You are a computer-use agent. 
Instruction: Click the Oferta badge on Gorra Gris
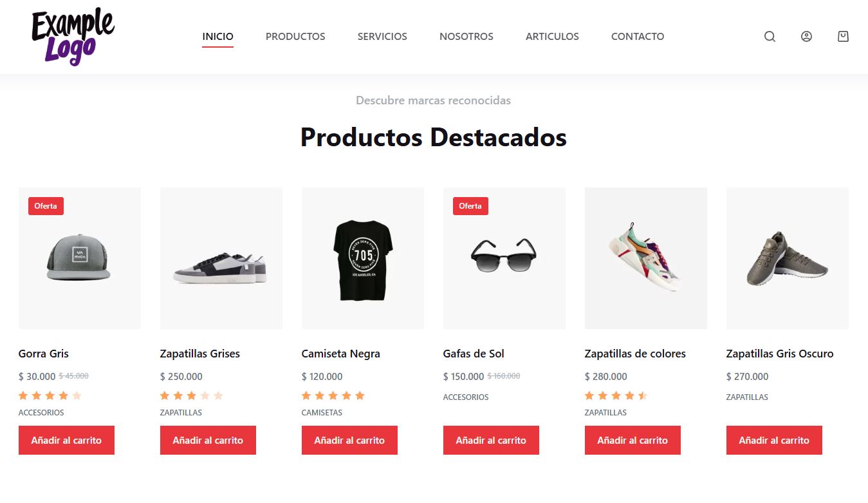(46, 206)
